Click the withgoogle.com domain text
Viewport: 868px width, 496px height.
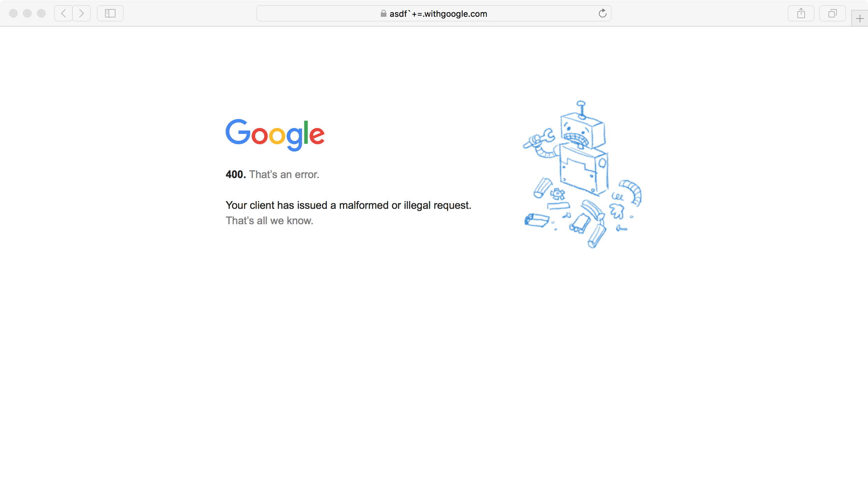(x=455, y=14)
